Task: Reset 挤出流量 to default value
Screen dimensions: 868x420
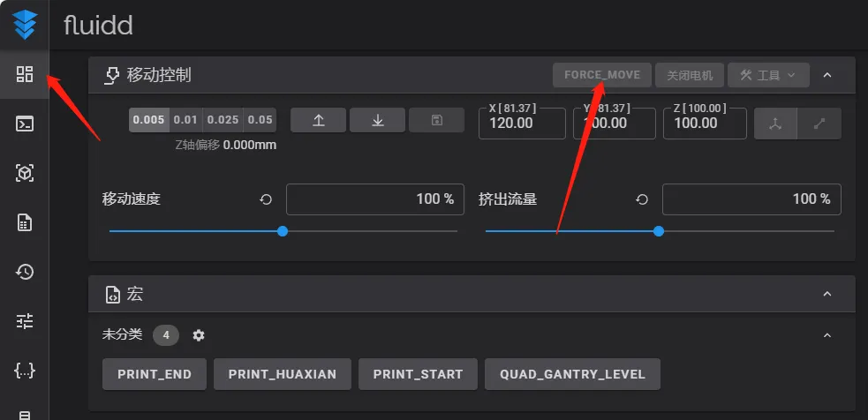Action: [642, 199]
